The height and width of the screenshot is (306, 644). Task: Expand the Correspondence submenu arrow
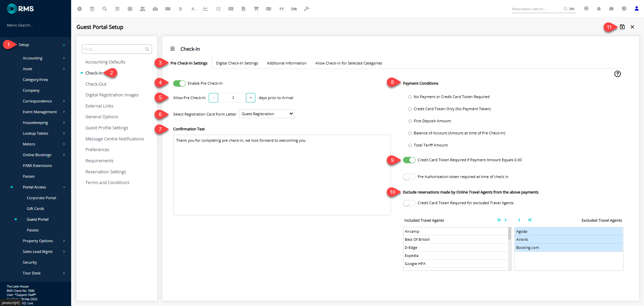pyautogui.click(x=64, y=101)
